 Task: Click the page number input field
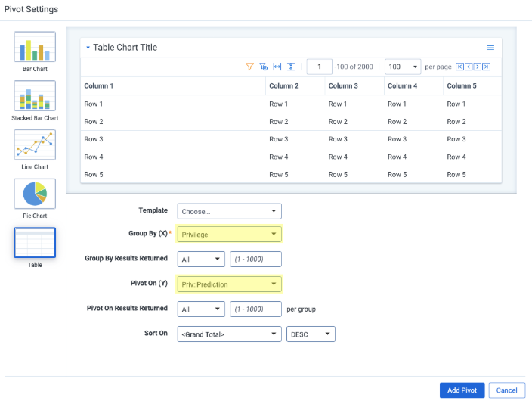pyautogui.click(x=319, y=67)
